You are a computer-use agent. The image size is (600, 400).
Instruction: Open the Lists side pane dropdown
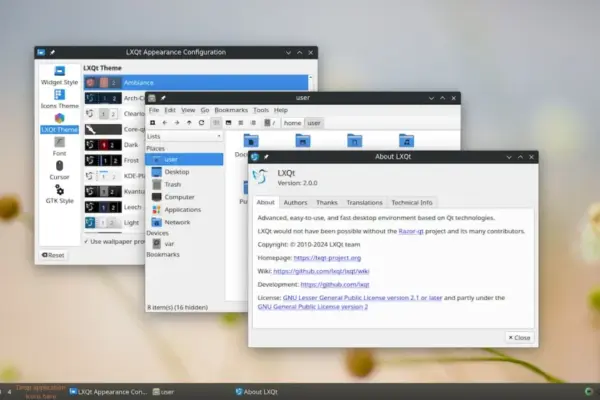[184, 136]
